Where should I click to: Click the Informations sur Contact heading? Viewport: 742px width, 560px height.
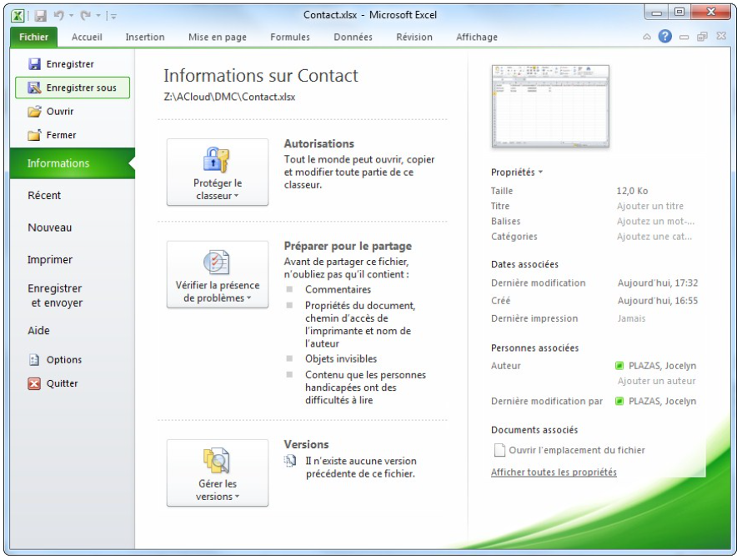261,76
